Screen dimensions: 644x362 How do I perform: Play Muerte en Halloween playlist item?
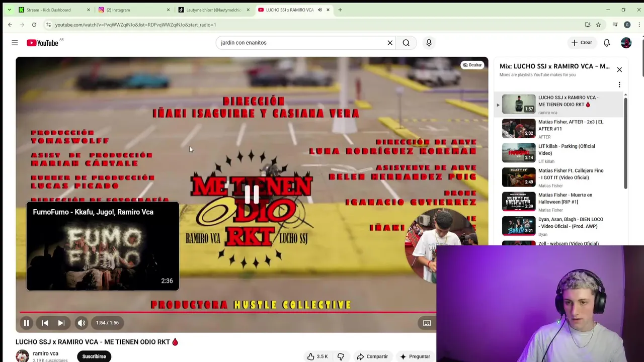click(558, 202)
